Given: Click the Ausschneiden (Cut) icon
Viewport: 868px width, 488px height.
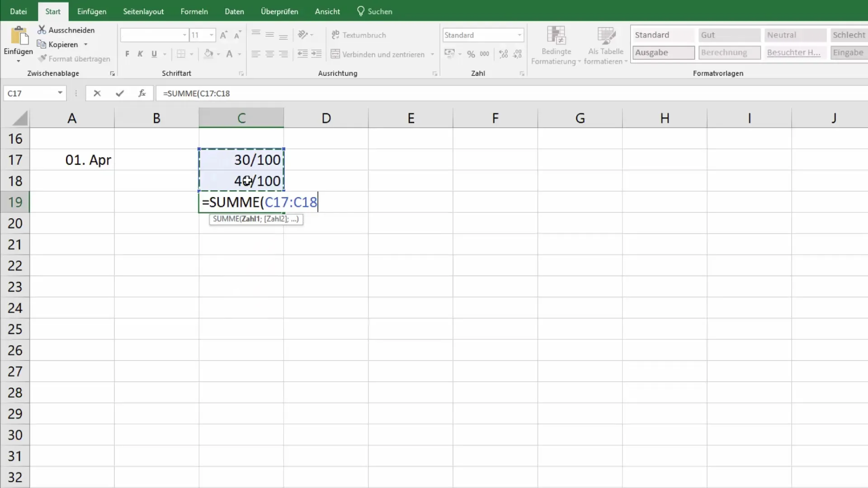Looking at the screenshot, I should [x=42, y=29].
